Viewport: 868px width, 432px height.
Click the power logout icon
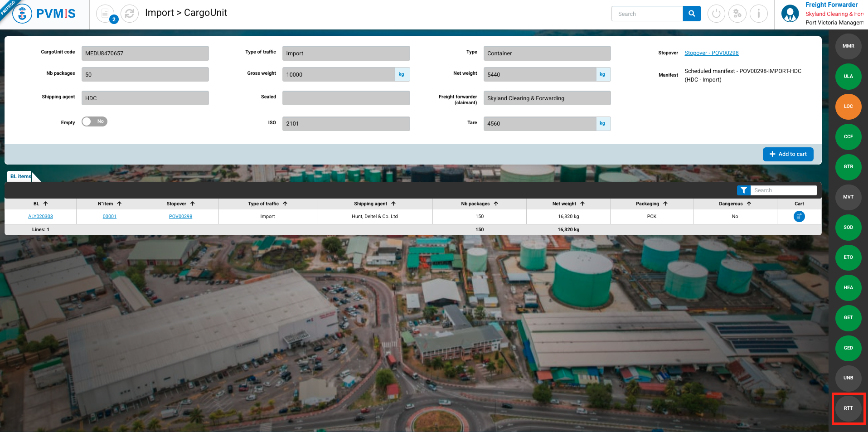click(x=716, y=14)
